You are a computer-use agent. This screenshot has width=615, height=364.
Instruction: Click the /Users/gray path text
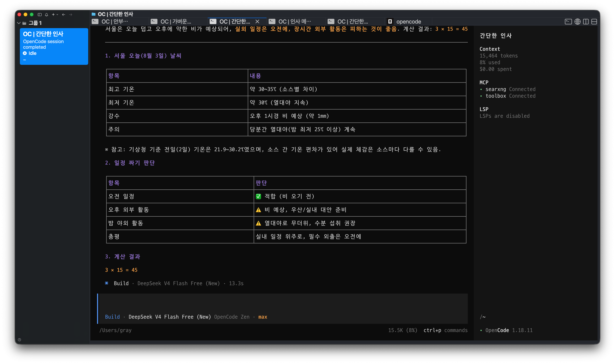pos(116,330)
